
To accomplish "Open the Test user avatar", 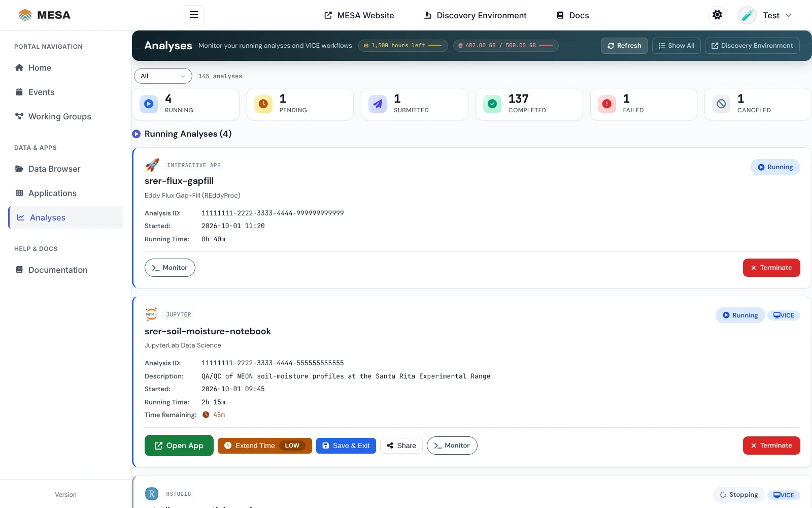I will (748, 15).
